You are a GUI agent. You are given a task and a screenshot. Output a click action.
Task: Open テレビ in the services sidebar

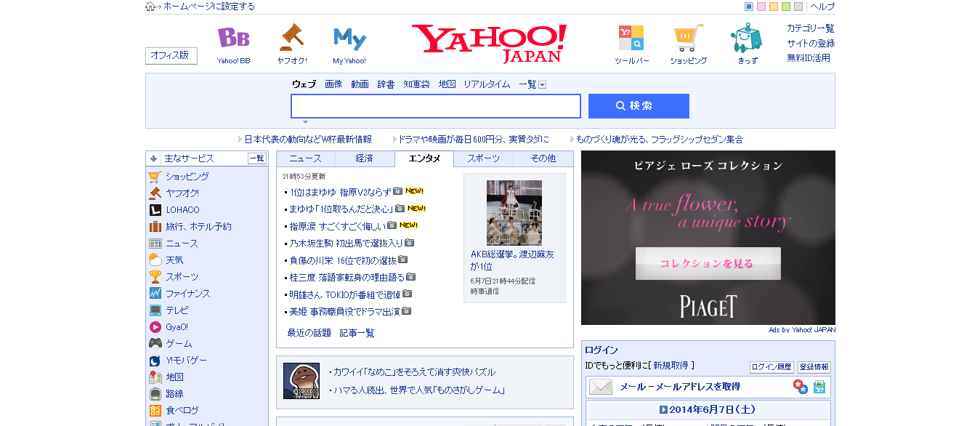177,310
